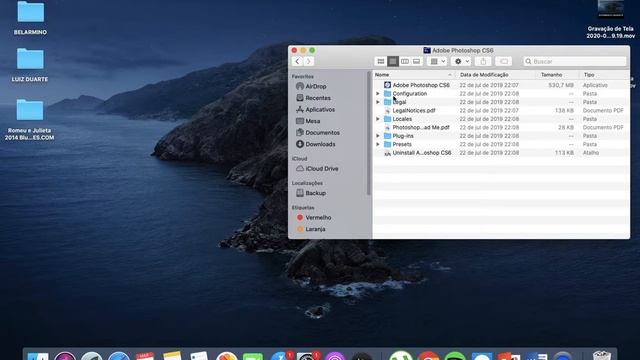Go back in Finder navigation

coord(297,61)
